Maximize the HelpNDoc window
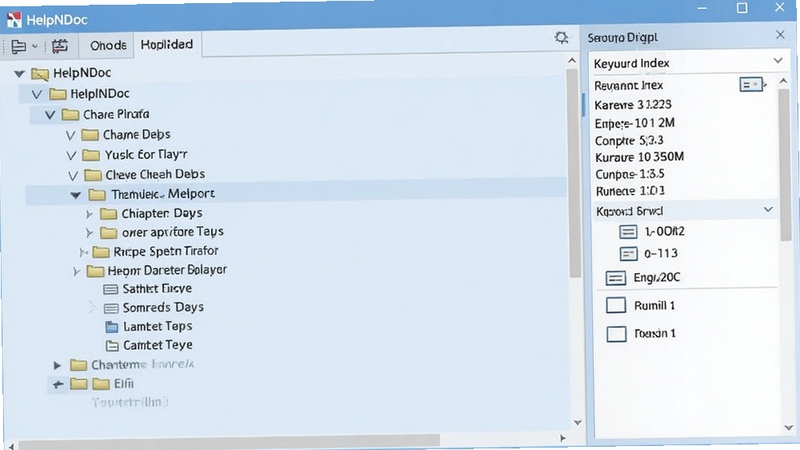Image resolution: width=800 pixels, height=450 pixels. tap(742, 8)
